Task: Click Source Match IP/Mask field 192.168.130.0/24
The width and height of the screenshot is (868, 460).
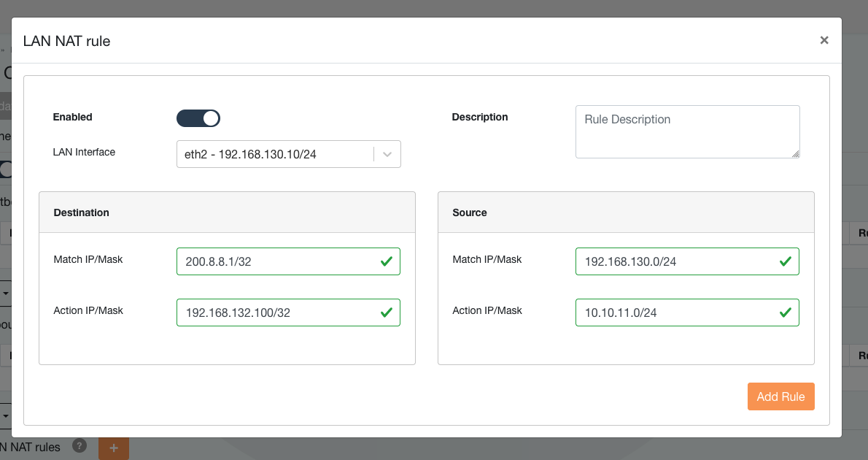Action: (675, 261)
